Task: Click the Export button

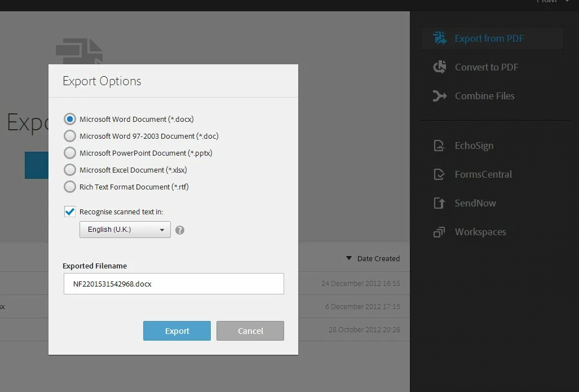Action: click(177, 331)
